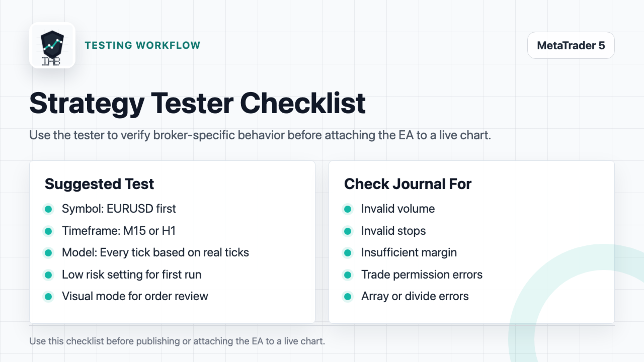
Task: Click the bullet next to Low risk setting
Action: click(48, 275)
